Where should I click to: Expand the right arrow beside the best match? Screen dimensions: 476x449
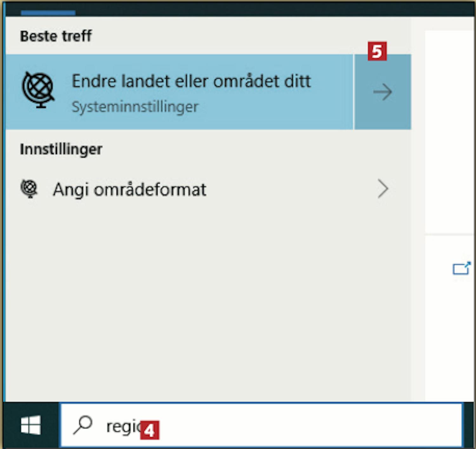click(383, 92)
